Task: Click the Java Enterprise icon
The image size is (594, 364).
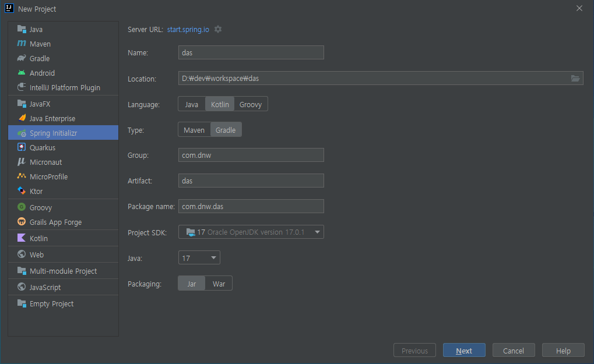Action: pos(22,118)
